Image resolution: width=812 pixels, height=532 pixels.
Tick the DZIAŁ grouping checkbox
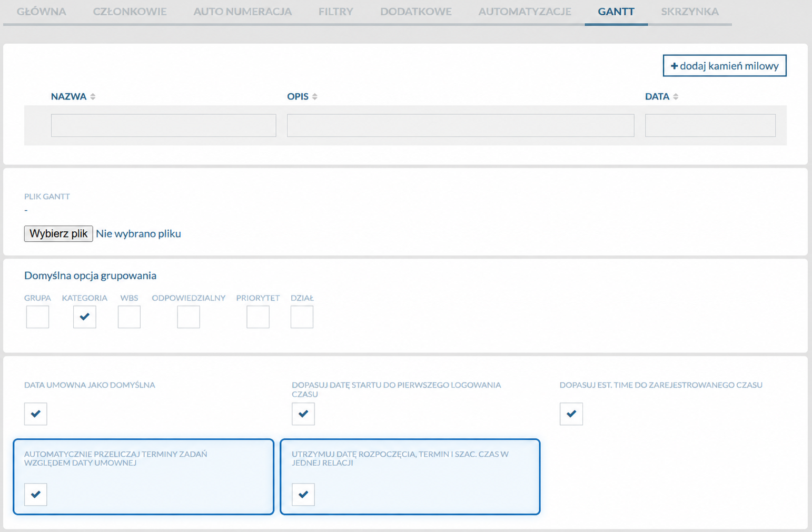(x=302, y=317)
